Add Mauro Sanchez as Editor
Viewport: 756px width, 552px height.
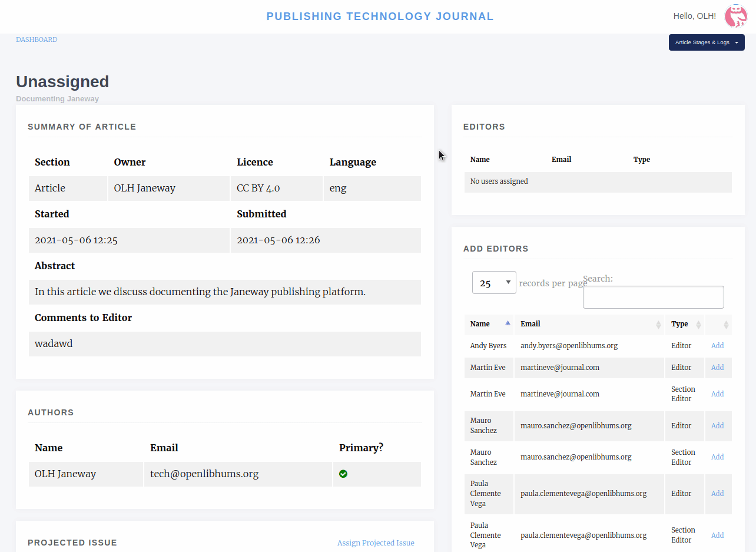(717, 425)
